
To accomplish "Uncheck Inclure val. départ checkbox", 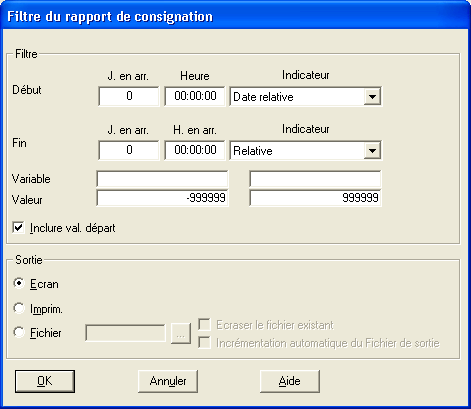I will pos(18,228).
